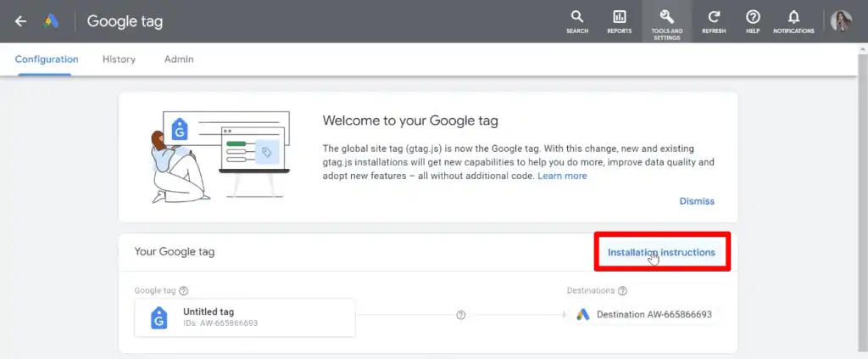Switch to the Admin tab
This screenshot has width=868, height=359.
point(179,59)
